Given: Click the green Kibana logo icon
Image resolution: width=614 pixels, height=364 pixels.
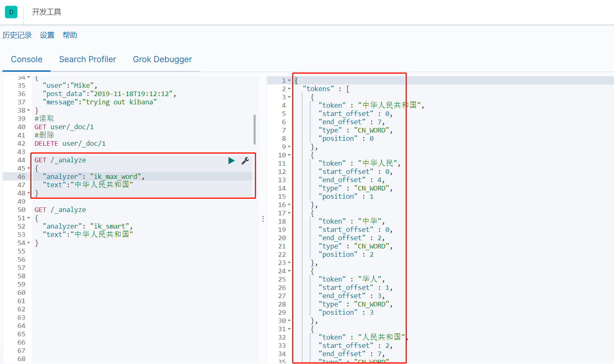Looking at the screenshot, I should tap(11, 12).
